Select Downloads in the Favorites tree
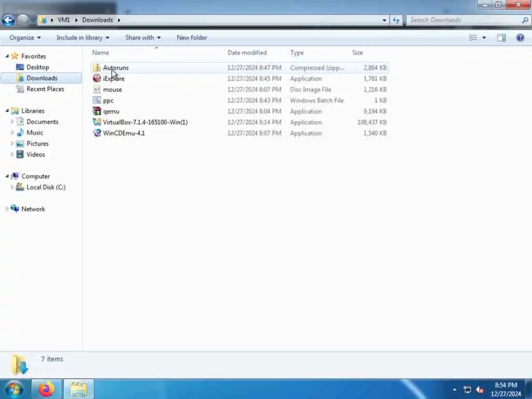Screen dimensions: 532x399 point(42,78)
